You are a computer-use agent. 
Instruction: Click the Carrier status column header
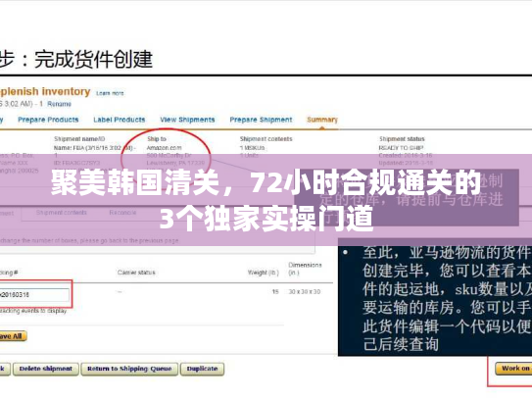click(x=136, y=273)
